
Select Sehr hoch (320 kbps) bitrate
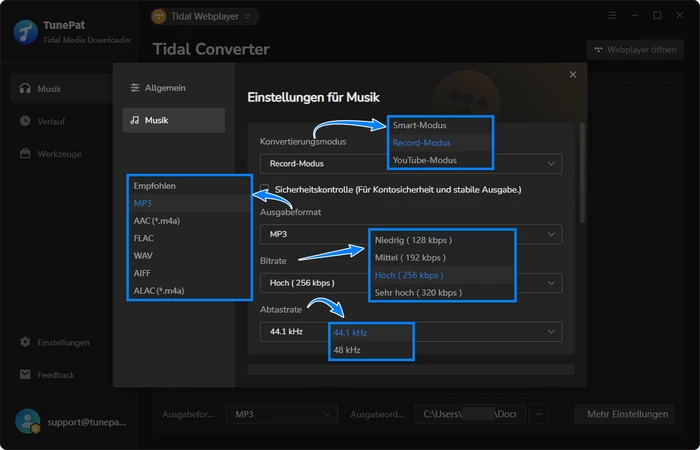(442, 293)
